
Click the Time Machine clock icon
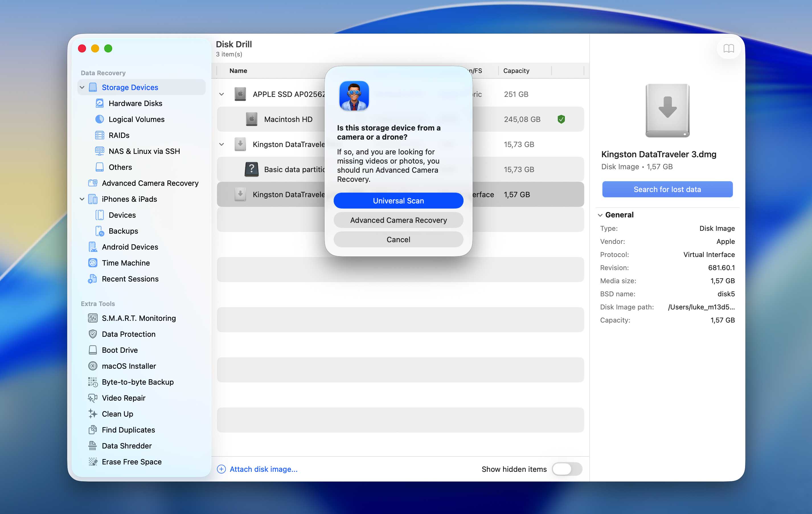pyautogui.click(x=93, y=263)
